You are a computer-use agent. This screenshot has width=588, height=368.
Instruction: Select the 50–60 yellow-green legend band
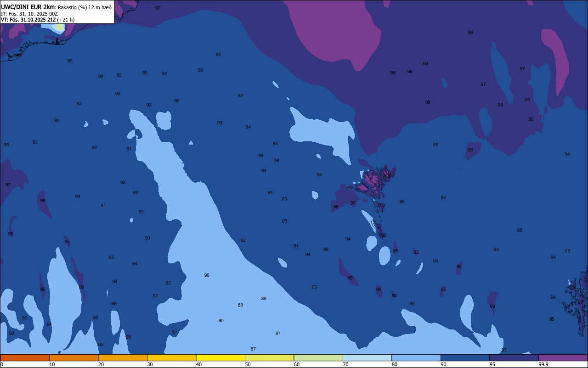point(269,357)
